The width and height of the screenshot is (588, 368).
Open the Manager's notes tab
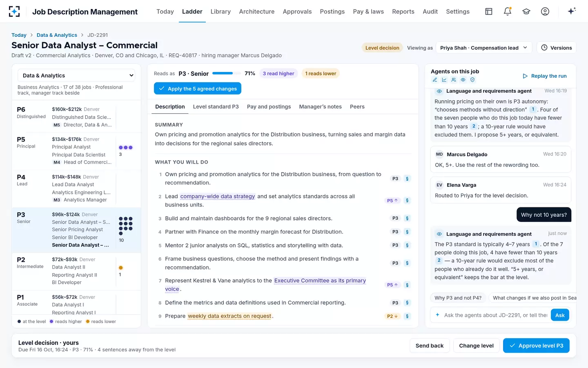321,107
